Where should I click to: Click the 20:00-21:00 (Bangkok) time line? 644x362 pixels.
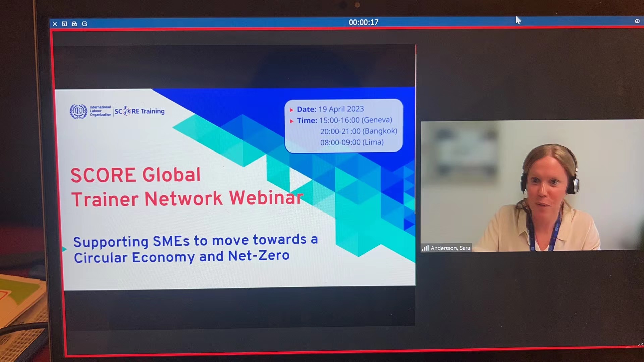click(x=358, y=131)
